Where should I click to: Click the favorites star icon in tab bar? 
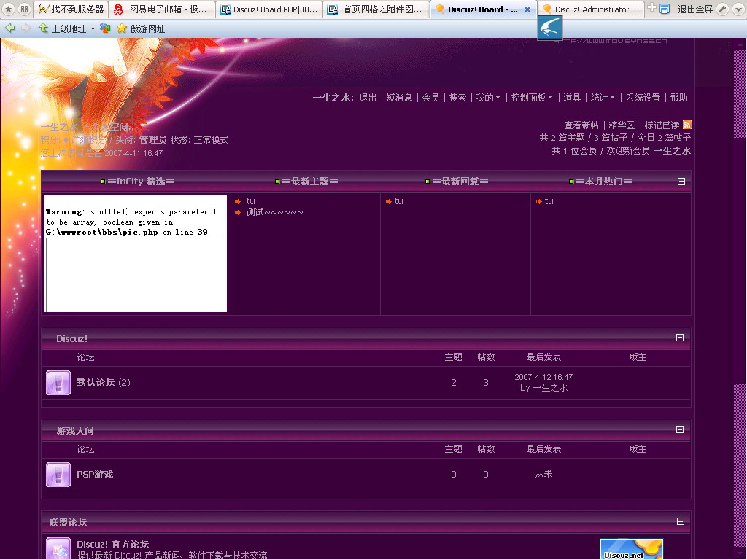click(x=9, y=9)
